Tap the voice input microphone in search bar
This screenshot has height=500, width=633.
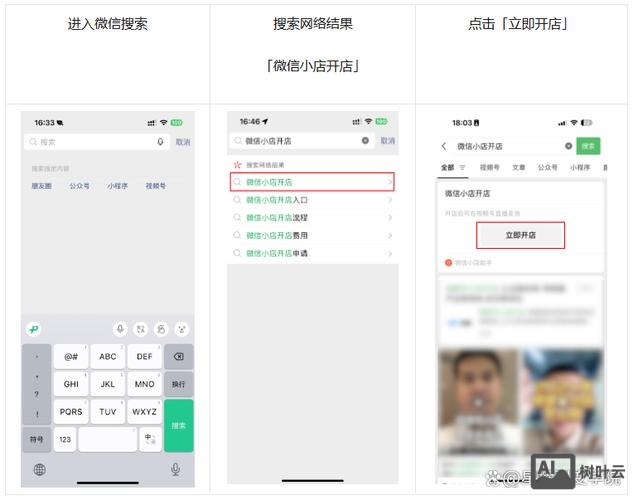[160, 142]
